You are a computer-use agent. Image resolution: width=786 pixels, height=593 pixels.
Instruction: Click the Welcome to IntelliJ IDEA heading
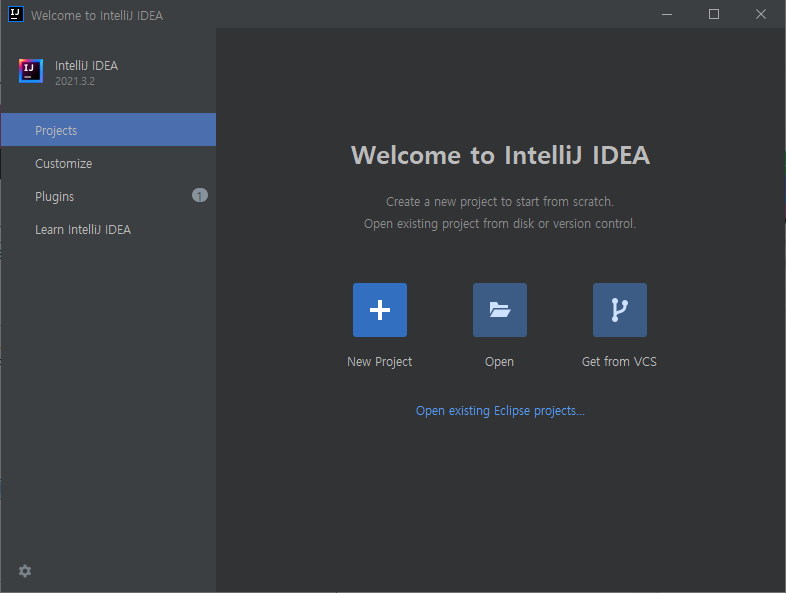tap(500, 155)
